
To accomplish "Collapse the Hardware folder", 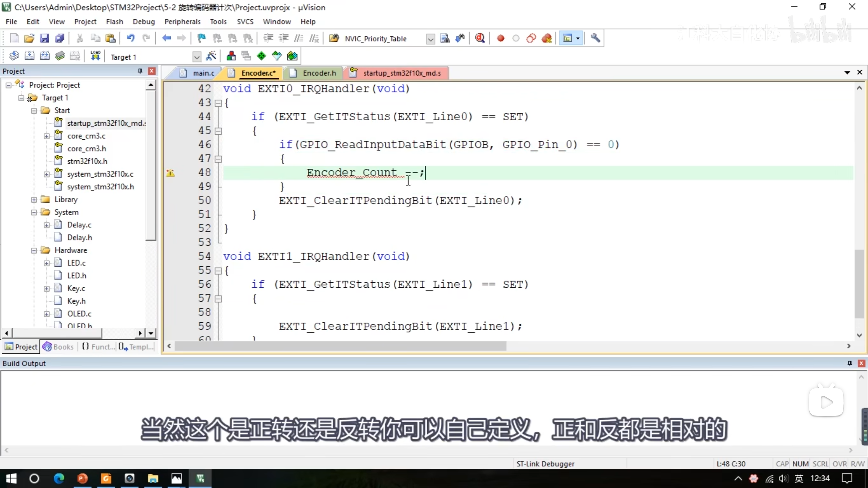I will pos(34,250).
